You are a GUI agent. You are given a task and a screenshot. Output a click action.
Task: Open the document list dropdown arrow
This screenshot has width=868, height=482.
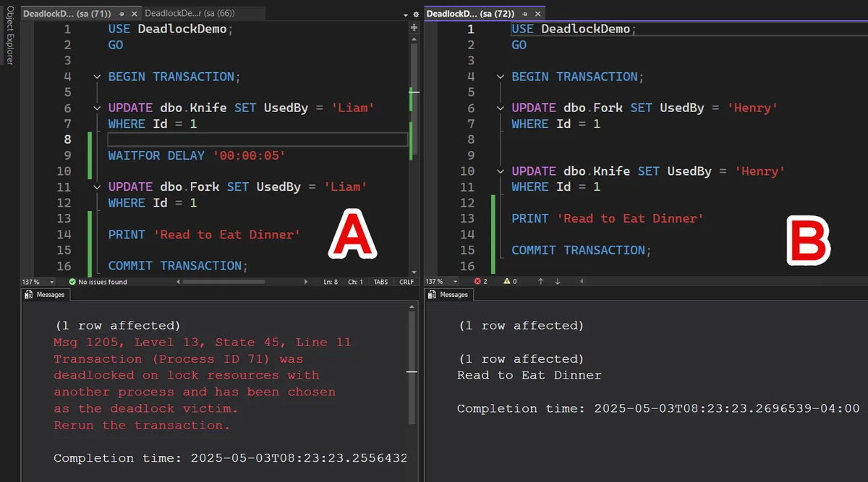(406, 14)
